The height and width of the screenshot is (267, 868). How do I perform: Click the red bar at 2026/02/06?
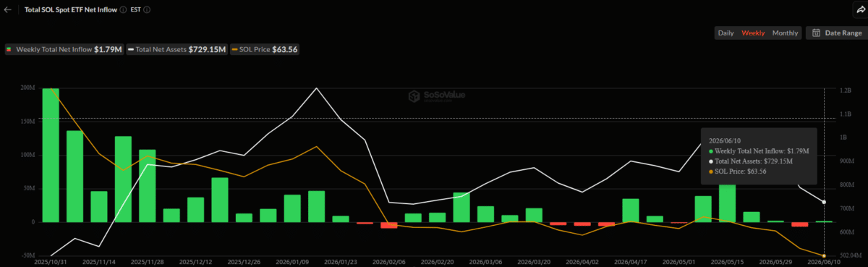pyautogui.click(x=389, y=225)
